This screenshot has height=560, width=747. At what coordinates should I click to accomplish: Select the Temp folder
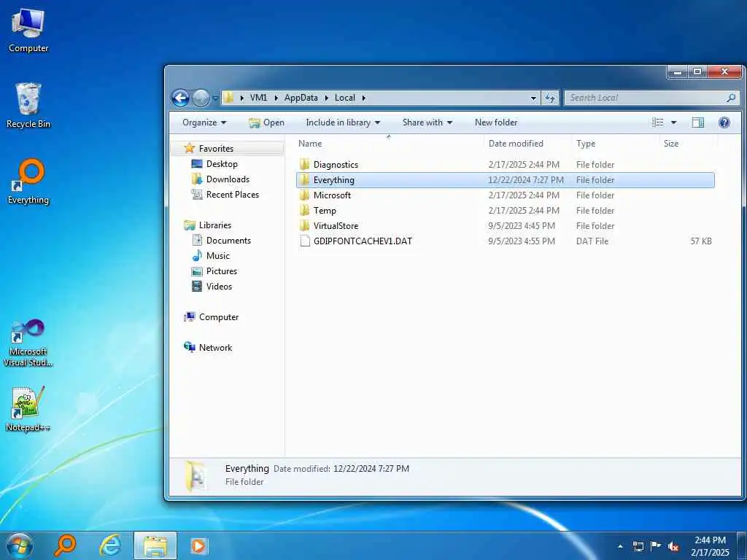(505, 211)
